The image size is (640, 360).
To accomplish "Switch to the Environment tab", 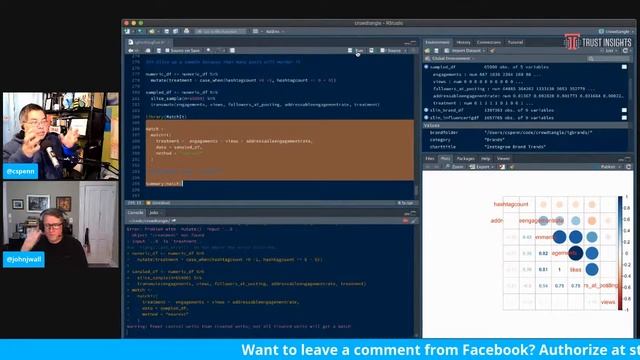I will pyautogui.click(x=437, y=42).
